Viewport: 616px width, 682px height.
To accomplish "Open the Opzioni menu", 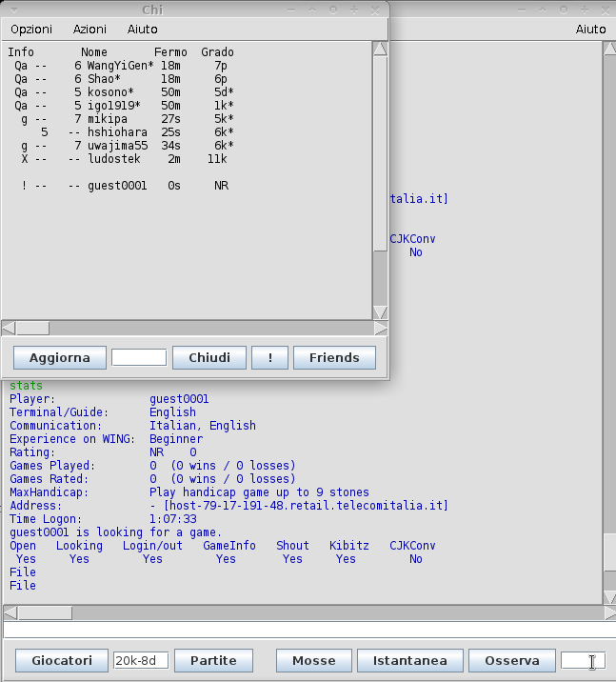I will 31,30.
